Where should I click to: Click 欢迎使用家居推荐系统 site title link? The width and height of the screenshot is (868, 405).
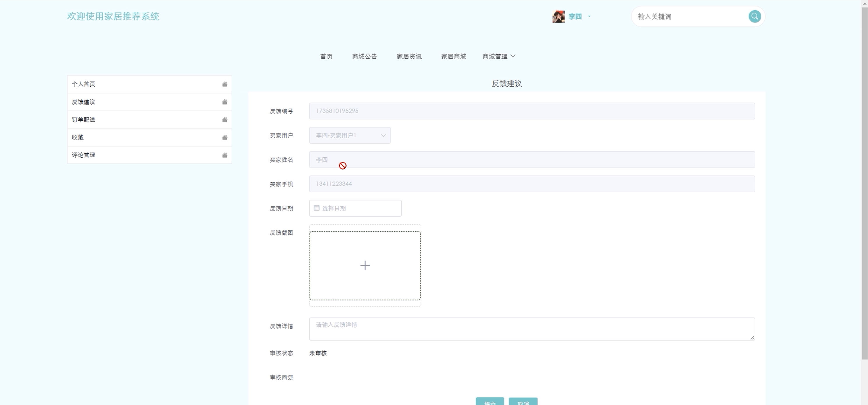pos(113,17)
